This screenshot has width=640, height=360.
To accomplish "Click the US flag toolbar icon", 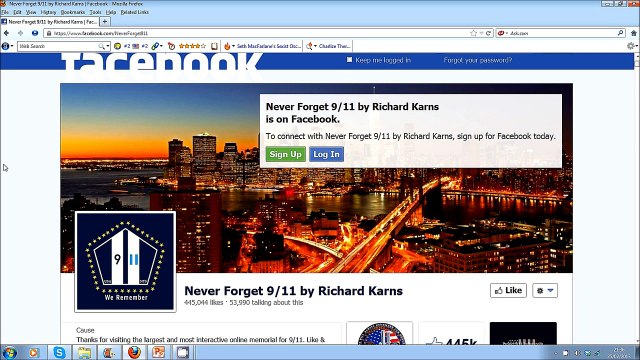I will point(136,46).
